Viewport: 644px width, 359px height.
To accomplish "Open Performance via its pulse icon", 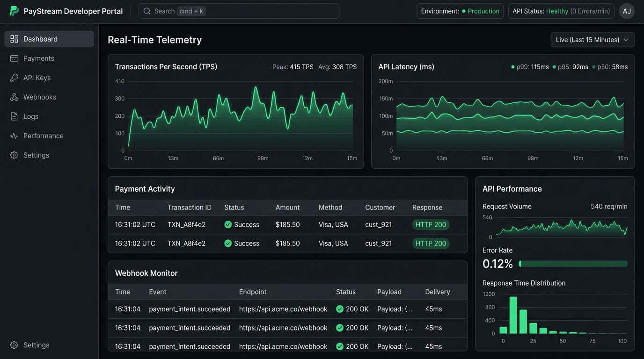I will coord(14,136).
